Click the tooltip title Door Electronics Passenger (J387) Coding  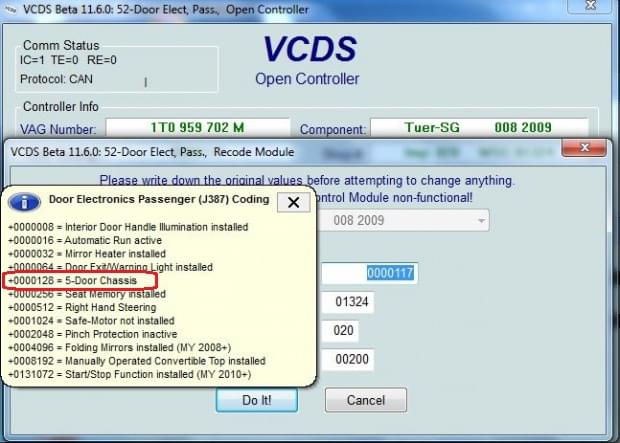[x=159, y=199]
